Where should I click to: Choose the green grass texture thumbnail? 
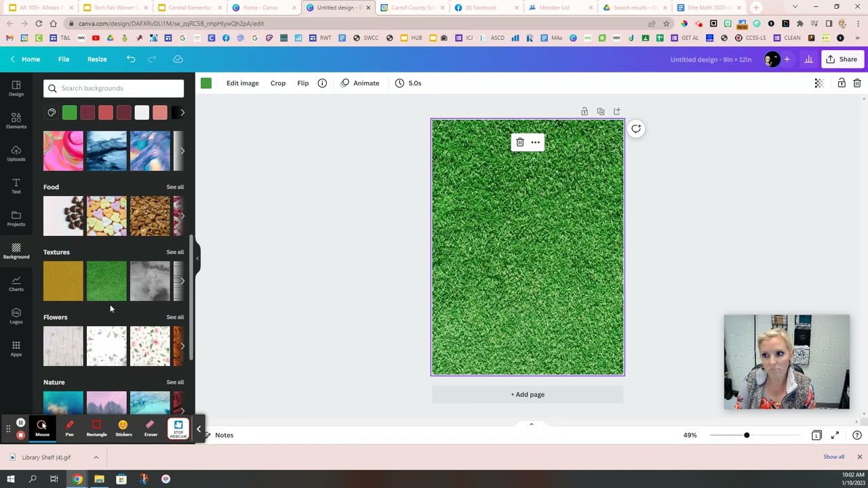(x=106, y=281)
